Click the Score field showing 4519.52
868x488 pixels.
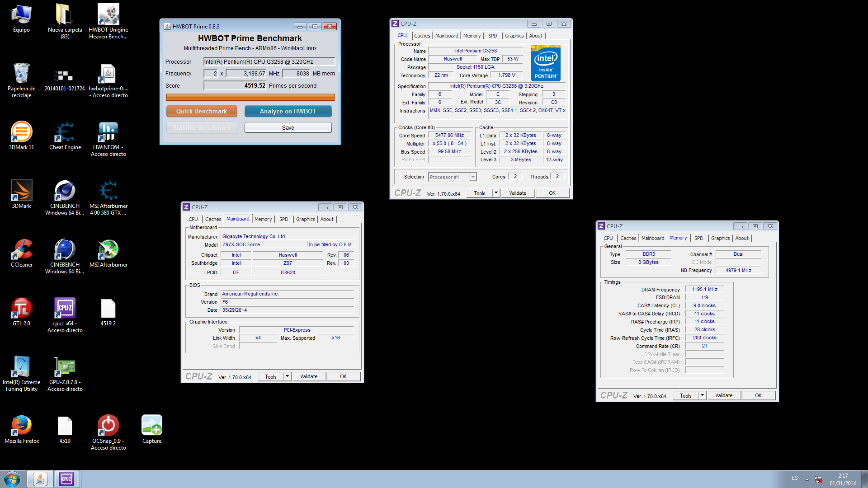(x=235, y=85)
